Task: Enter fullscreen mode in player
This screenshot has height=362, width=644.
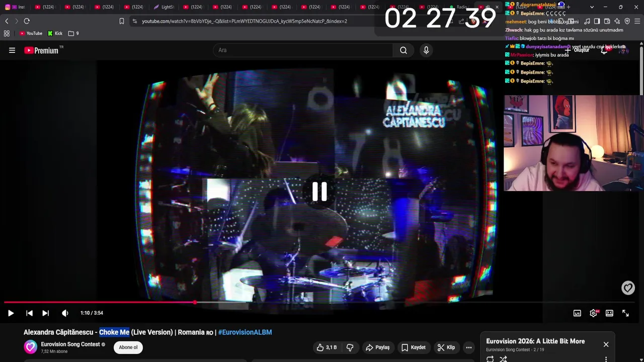Action: tap(625, 313)
